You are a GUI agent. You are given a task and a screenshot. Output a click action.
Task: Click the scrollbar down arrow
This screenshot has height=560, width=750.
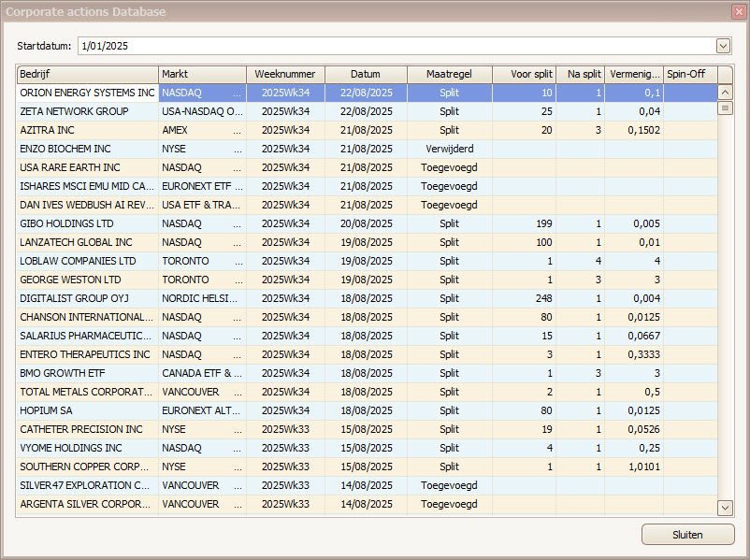click(x=725, y=508)
